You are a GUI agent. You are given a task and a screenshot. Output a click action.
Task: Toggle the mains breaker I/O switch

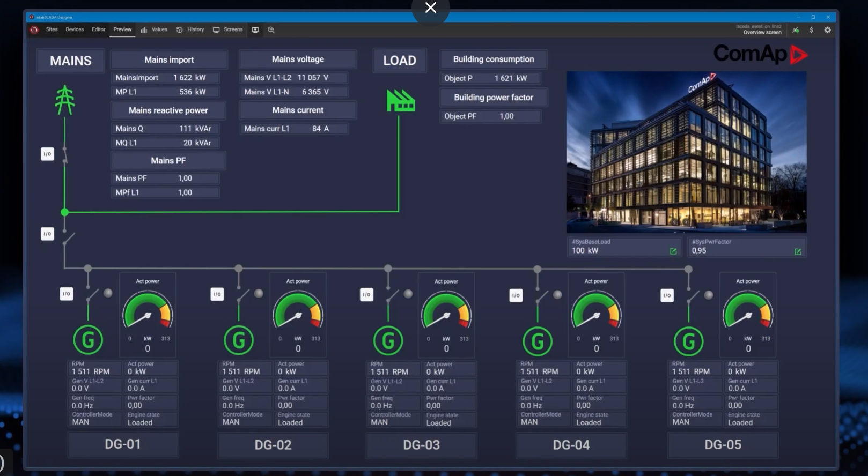48,154
